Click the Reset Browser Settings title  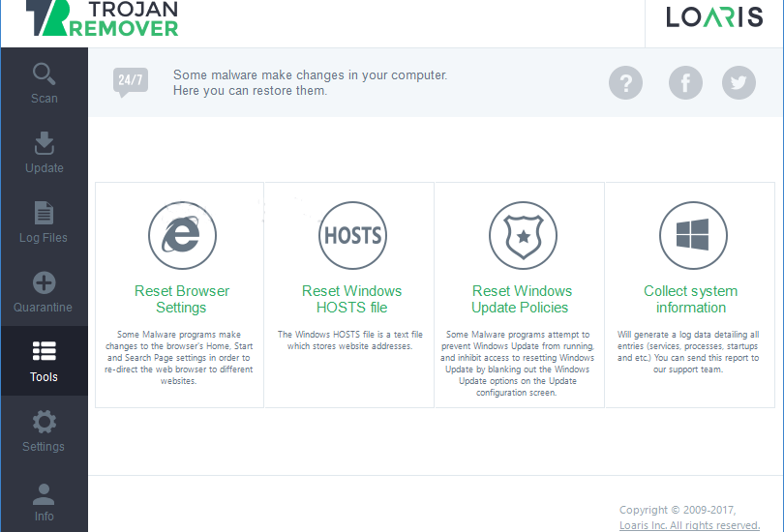[182, 299]
